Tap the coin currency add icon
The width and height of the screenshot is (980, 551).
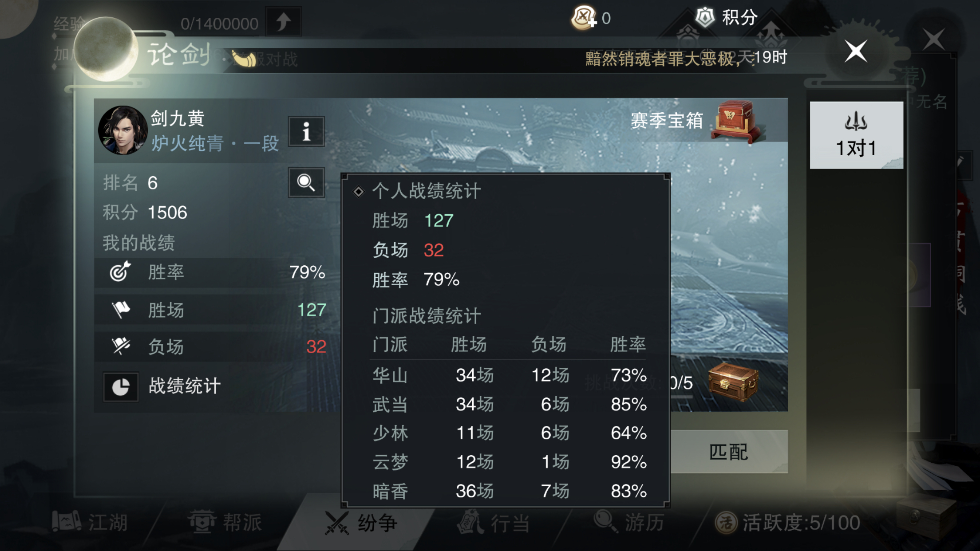(584, 18)
